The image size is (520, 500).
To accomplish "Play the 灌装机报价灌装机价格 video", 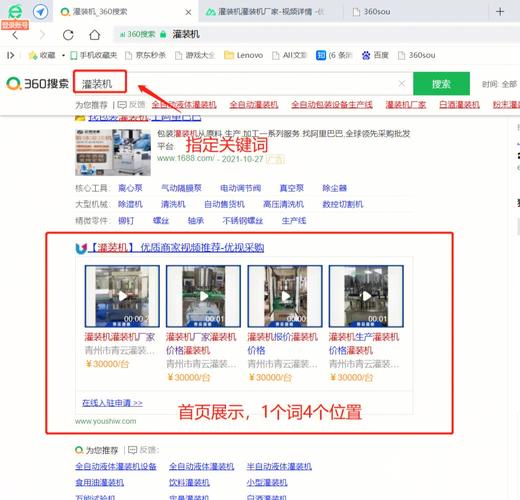I will [x=285, y=296].
